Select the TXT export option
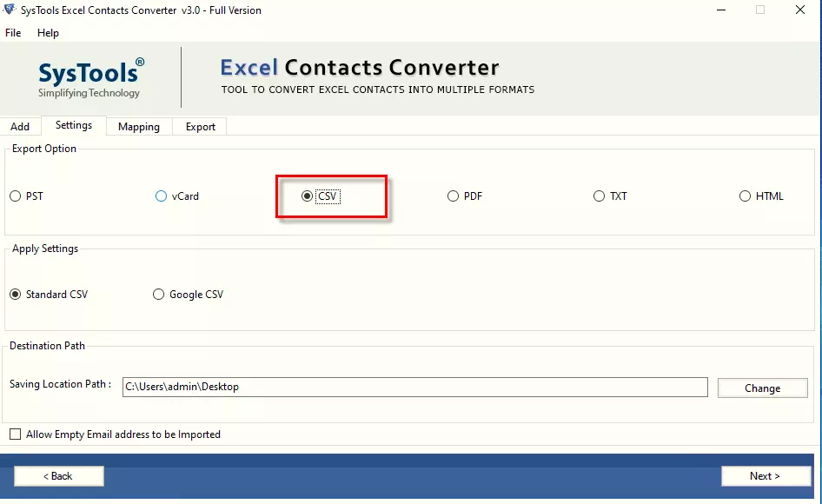 (610, 196)
